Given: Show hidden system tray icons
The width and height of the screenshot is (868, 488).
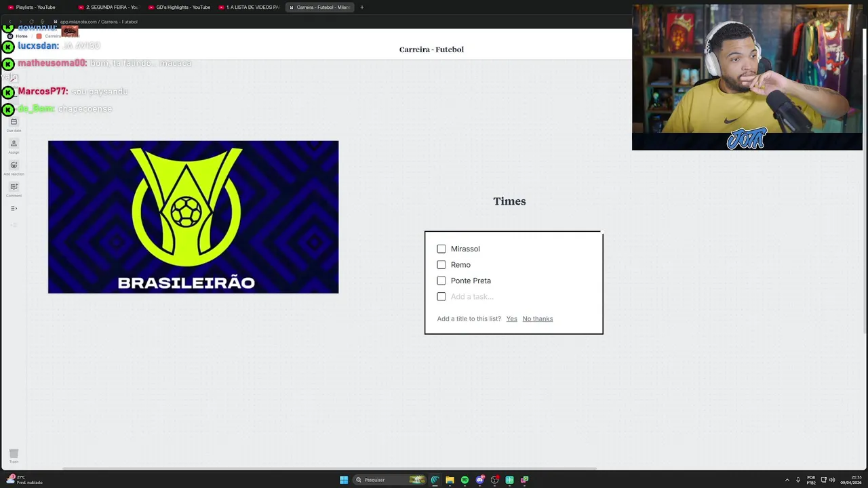Looking at the screenshot, I should (787, 480).
